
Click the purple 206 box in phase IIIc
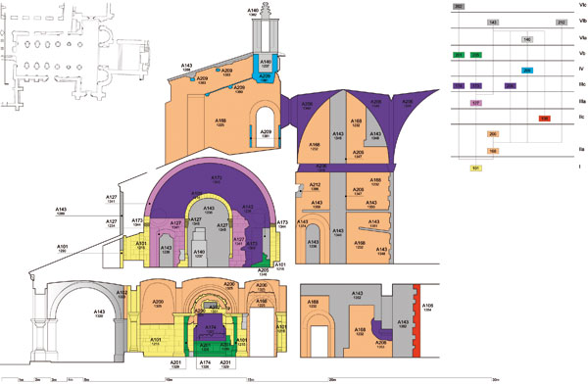click(510, 86)
